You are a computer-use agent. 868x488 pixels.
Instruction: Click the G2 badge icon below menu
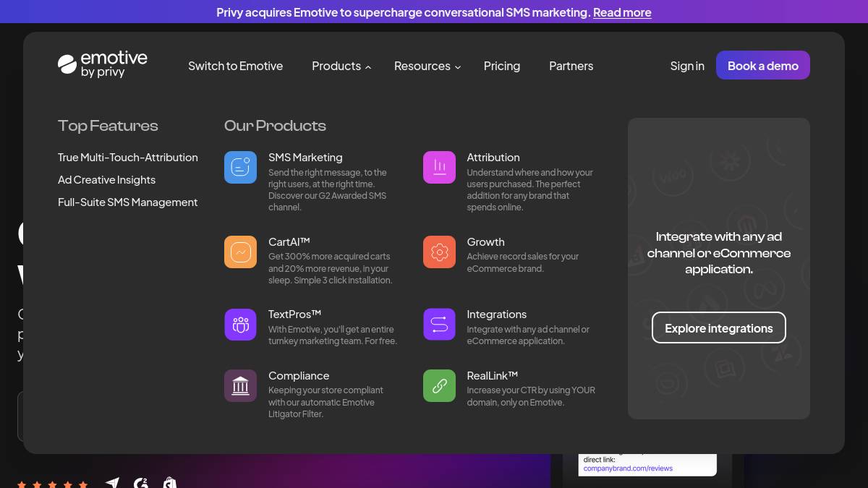(141, 483)
